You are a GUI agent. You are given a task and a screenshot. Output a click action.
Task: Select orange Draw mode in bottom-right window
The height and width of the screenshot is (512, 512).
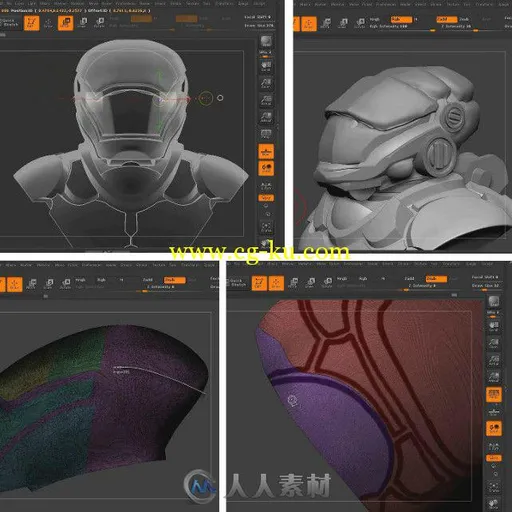pyautogui.click(x=276, y=283)
